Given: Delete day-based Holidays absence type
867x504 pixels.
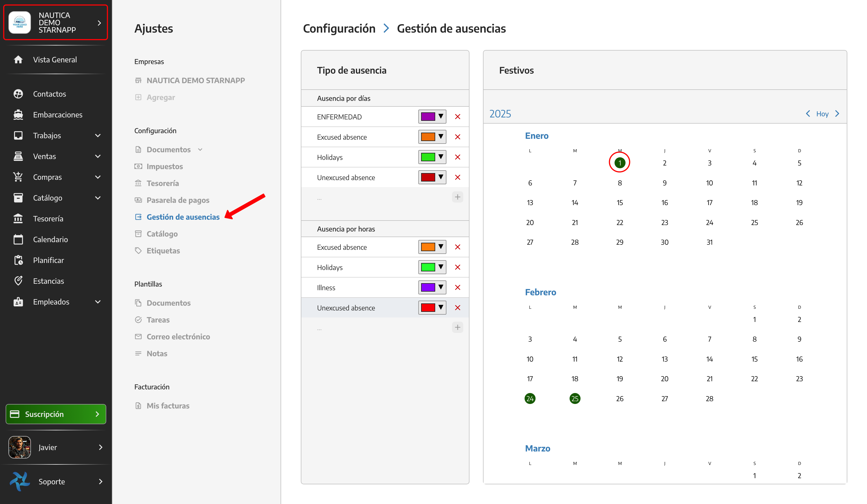Looking at the screenshot, I should [x=458, y=157].
